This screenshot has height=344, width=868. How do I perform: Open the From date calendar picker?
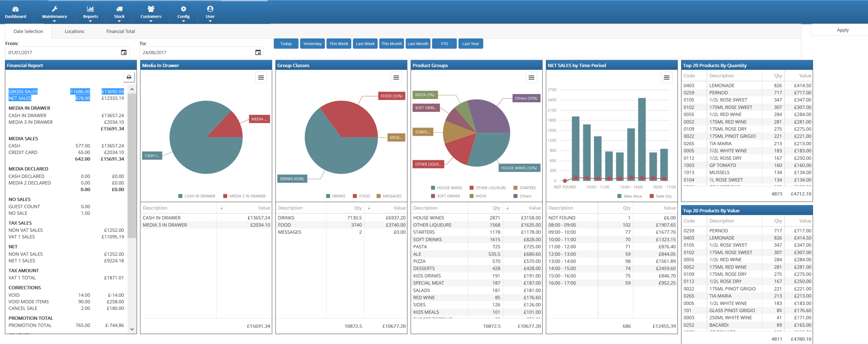pos(124,52)
